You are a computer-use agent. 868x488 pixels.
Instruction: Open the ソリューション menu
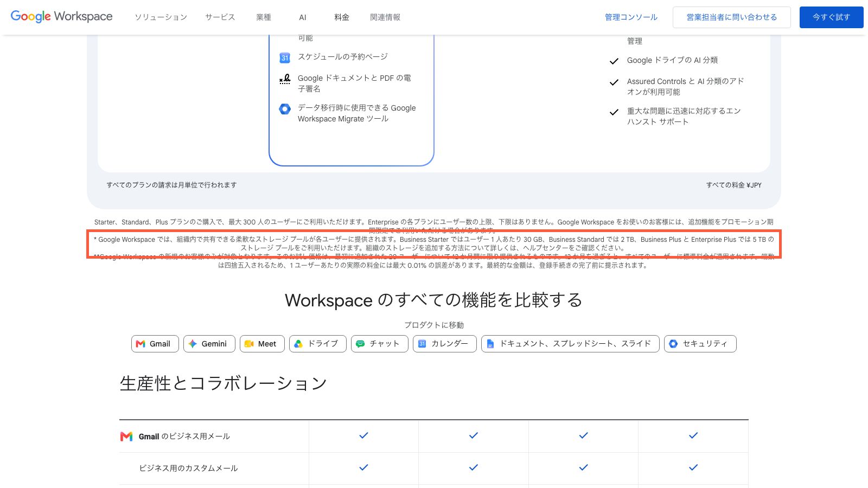[x=161, y=17]
